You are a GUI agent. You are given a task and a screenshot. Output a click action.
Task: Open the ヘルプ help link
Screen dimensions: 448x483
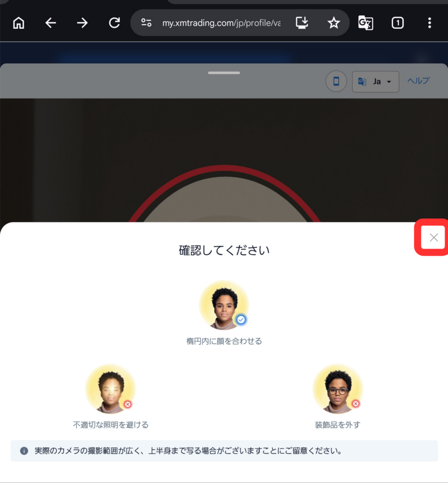click(x=418, y=81)
